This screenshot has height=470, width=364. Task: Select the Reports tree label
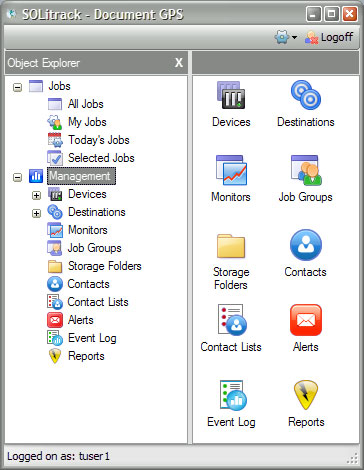(86, 356)
